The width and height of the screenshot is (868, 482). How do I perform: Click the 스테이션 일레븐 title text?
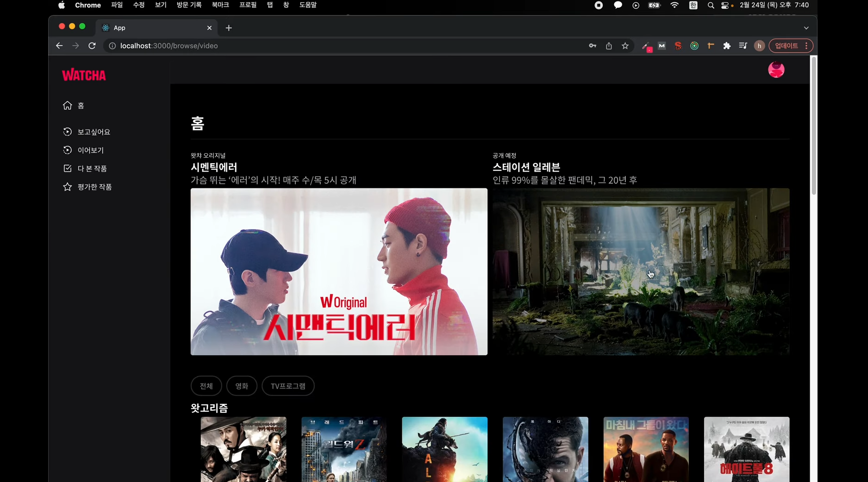coord(526,167)
